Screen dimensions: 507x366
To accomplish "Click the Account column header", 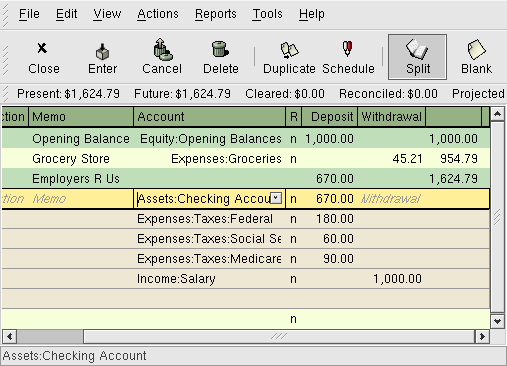I will coord(209,117).
